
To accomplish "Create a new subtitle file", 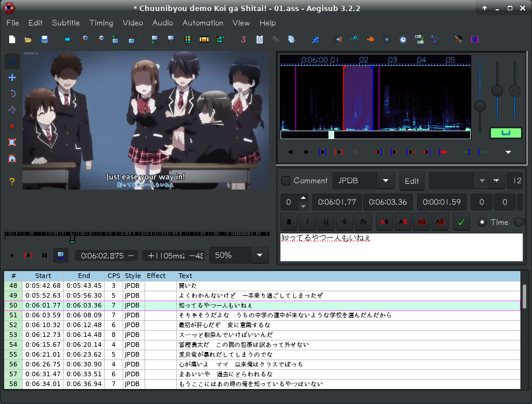I will (x=12, y=39).
